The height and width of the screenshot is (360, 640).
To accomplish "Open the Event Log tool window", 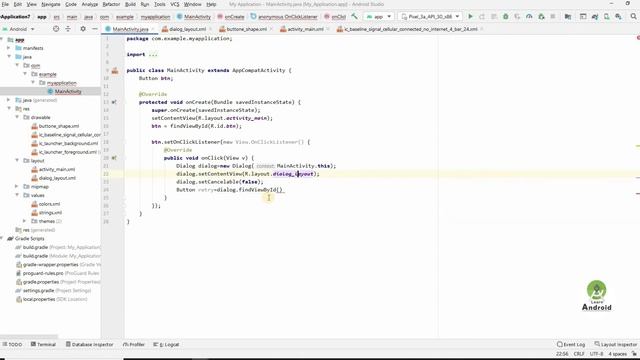I will click(x=571, y=344).
